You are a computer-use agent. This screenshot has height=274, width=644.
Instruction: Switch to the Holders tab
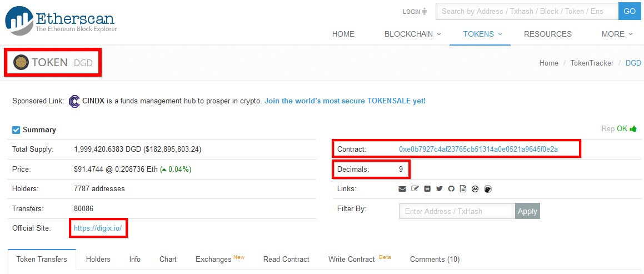tap(98, 259)
